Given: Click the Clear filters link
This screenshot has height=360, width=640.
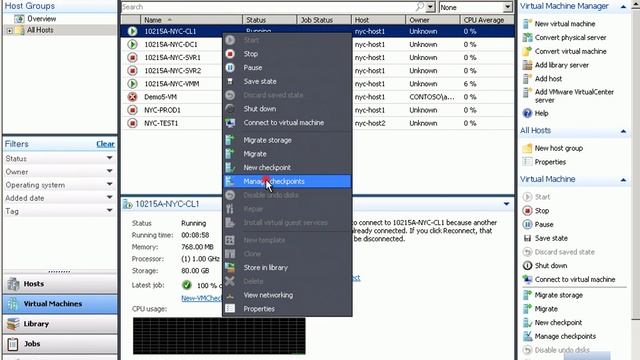Looking at the screenshot, I should click(105, 144).
